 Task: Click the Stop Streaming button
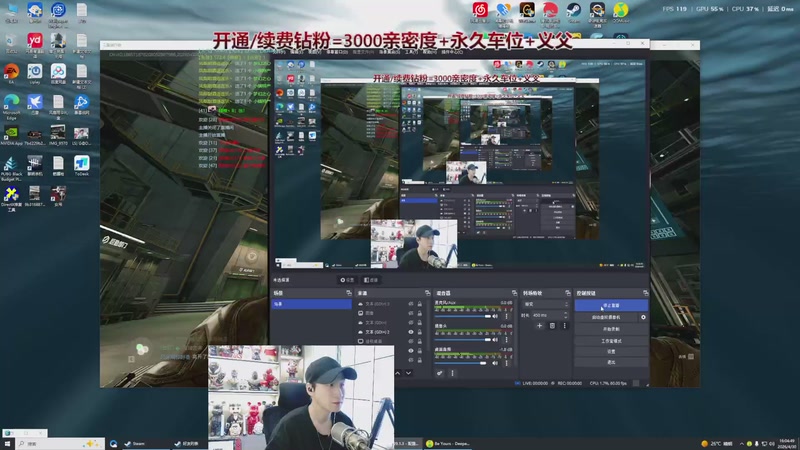click(611, 305)
